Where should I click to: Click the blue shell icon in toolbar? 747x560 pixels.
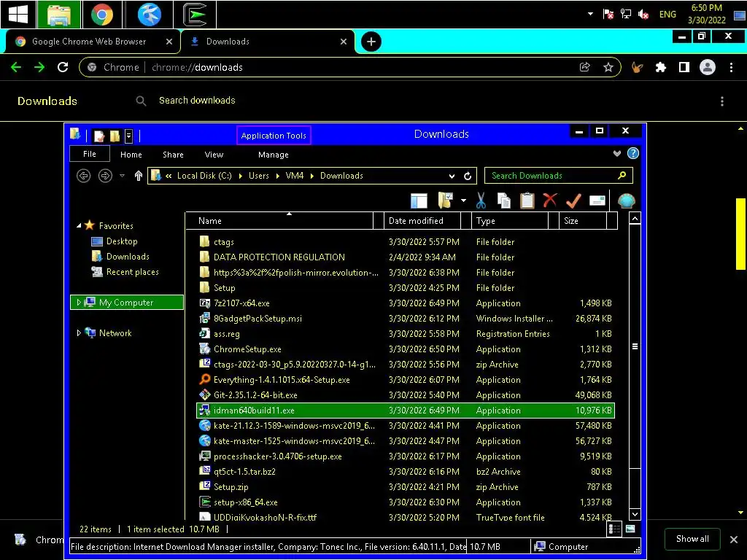coord(626,201)
